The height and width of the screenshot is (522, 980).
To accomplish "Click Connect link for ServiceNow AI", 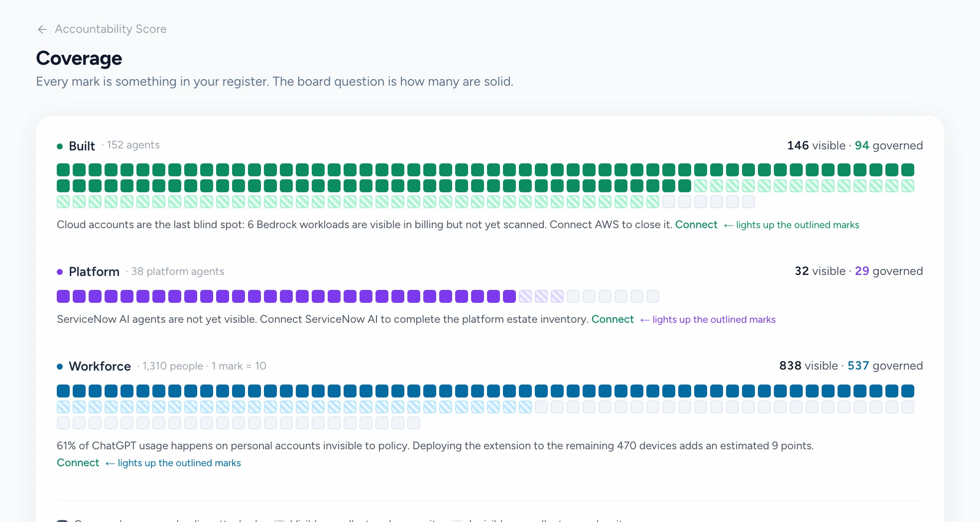I will (x=612, y=319).
